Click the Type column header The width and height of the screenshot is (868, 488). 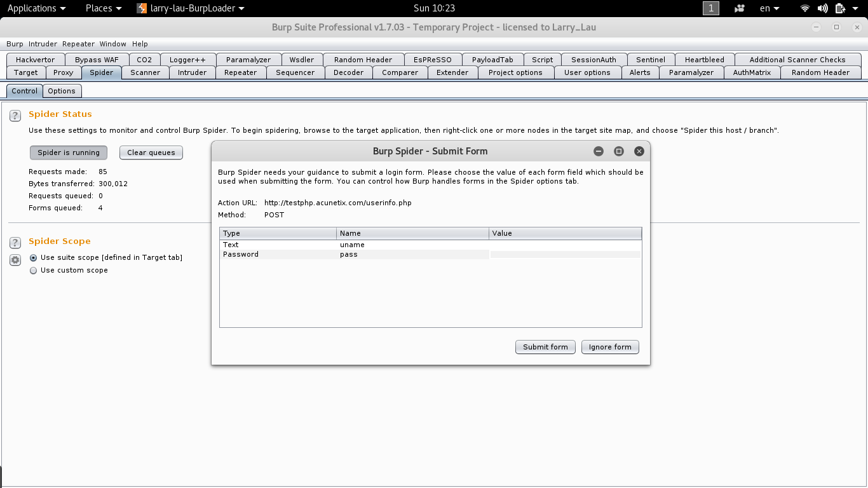pyautogui.click(x=278, y=233)
